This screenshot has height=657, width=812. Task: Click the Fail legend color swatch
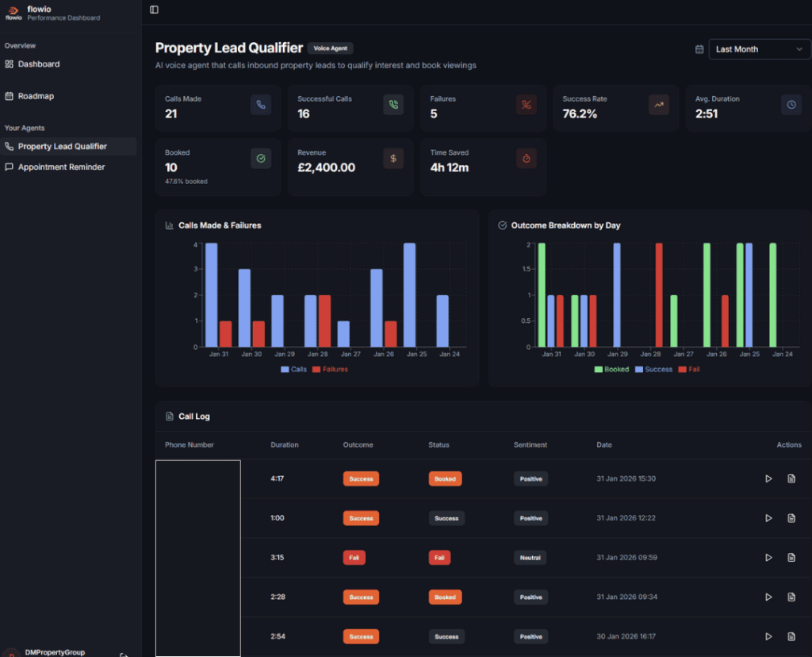(683, 370)
